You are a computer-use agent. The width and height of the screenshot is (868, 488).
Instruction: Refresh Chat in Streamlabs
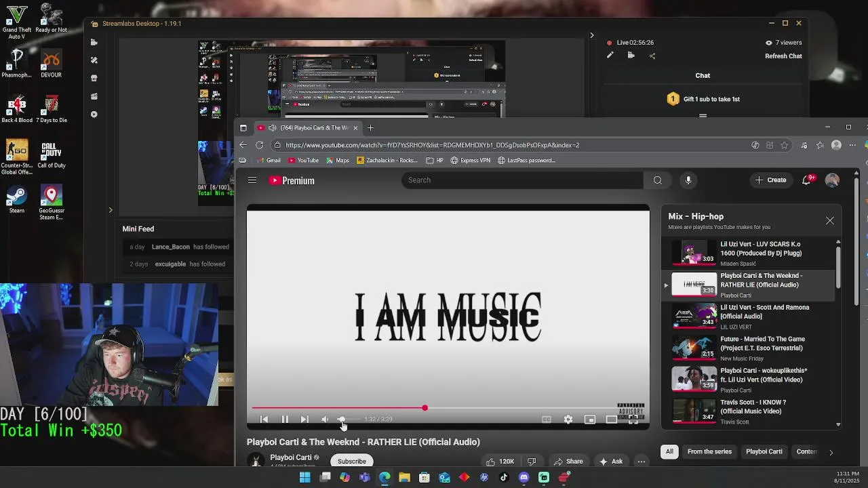[x=783, y=56]
